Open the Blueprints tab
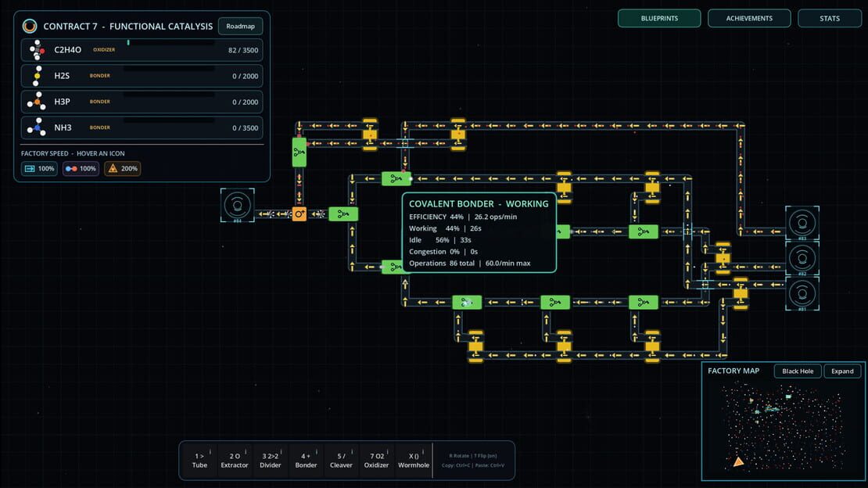 659,18
